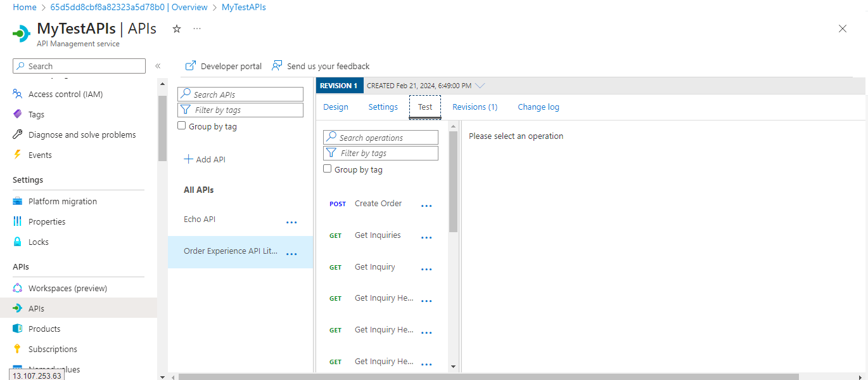The width and height of the screenshot is (868, 380).
Task: Click the REVISION 1 badge
Action: click(x=339, y=86)
